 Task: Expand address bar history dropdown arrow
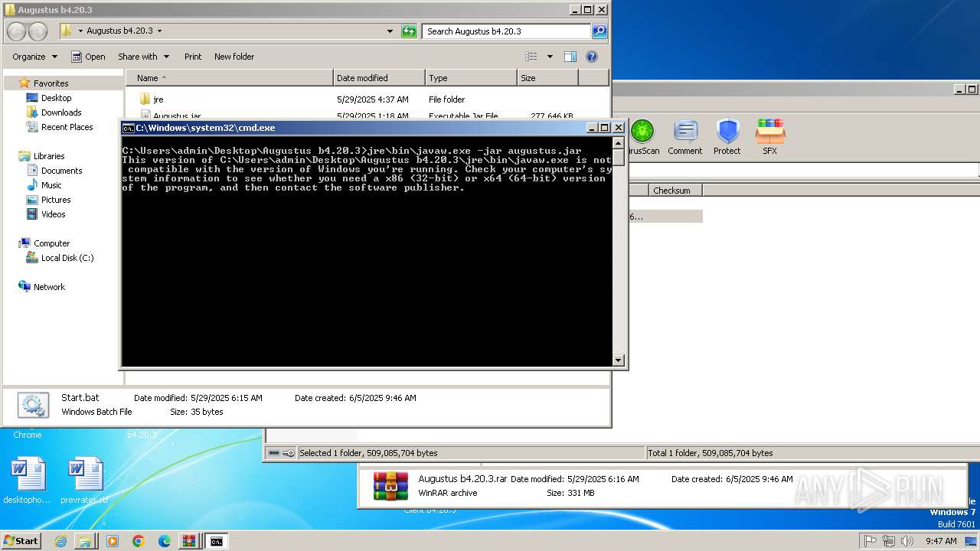[390, 31]
